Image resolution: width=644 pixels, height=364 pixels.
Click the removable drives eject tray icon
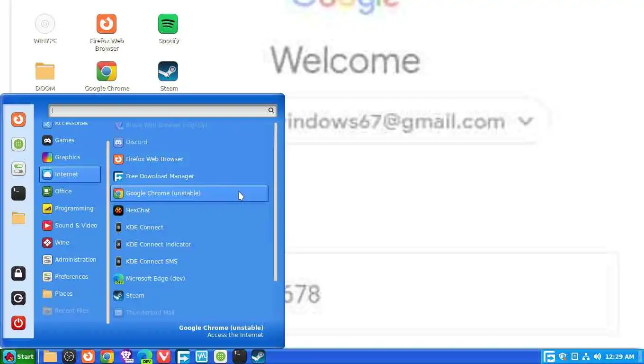pos(575,356)
